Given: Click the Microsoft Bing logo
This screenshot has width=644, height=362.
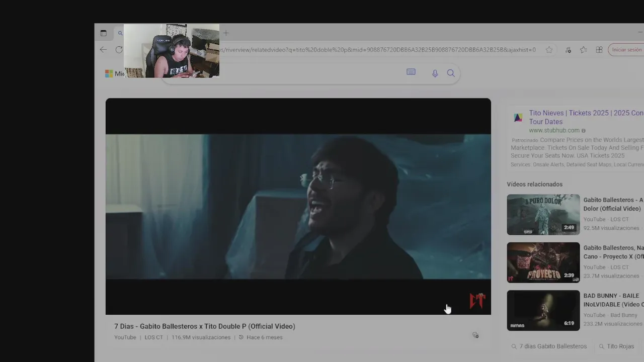Looking at the screenshot, I should click(114, 73).
